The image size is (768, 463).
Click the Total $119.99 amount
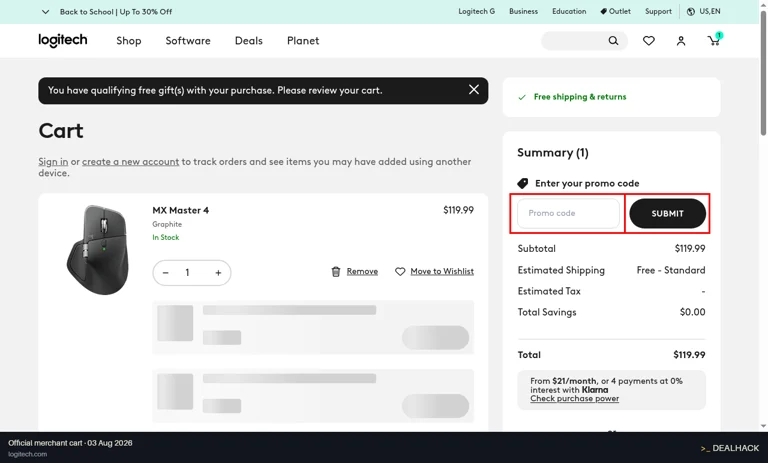tap(689, 355)
